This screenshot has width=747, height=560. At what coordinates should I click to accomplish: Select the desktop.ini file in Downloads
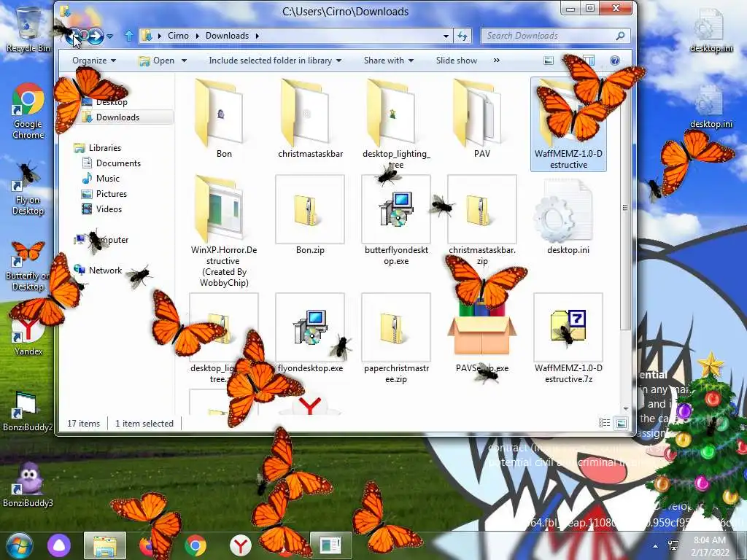pos(568,215)
